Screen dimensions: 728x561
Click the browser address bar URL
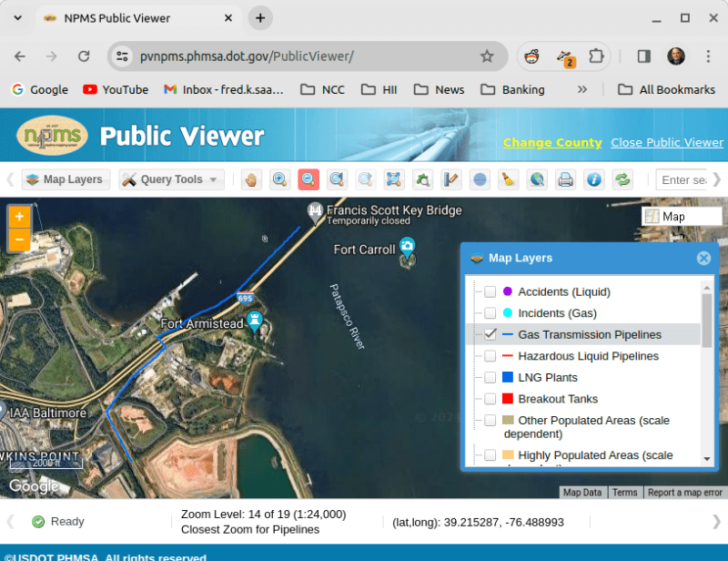pos(247,56)
